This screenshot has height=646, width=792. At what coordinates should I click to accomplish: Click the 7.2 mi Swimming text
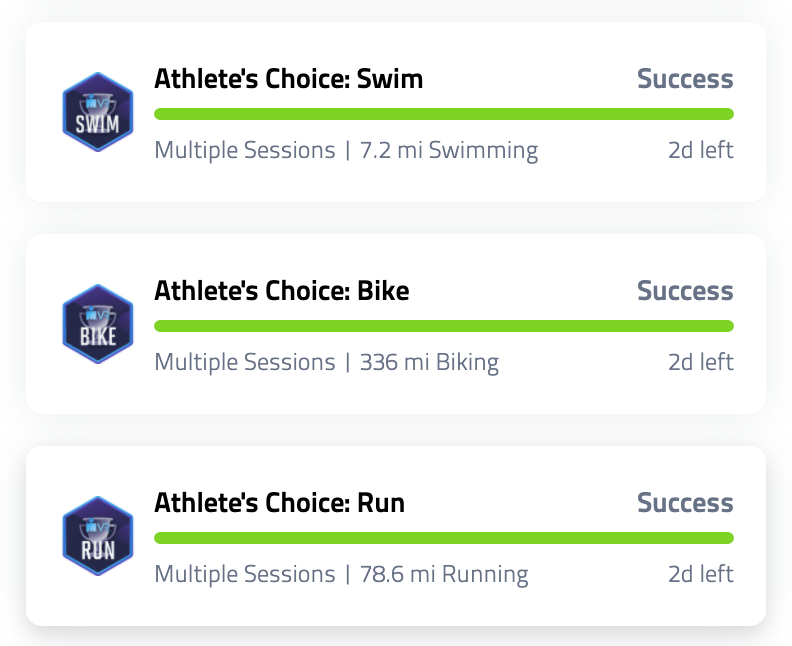pyautogui.click(x=449, y=151)
